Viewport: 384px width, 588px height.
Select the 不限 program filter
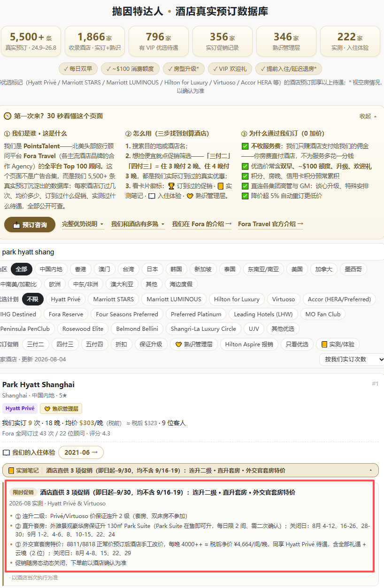pos(32,299)
